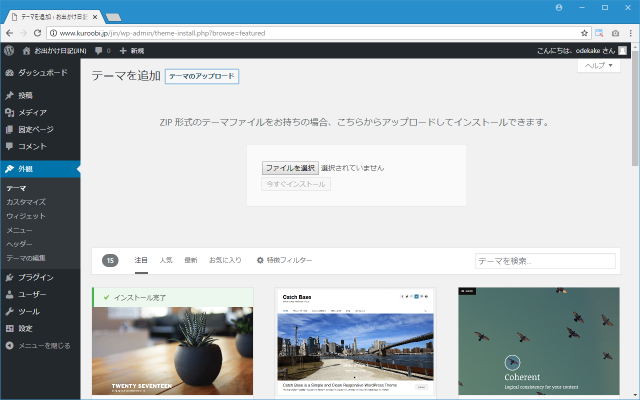Click the テーマのアップロード button
The image size is (640, 400).
pos(202,76)
